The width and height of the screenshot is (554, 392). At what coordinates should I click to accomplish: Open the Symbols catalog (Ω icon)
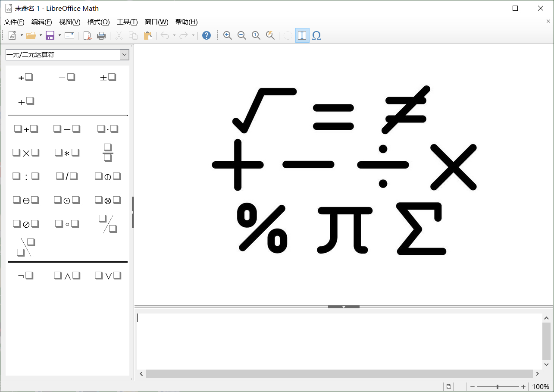[317, 35]
